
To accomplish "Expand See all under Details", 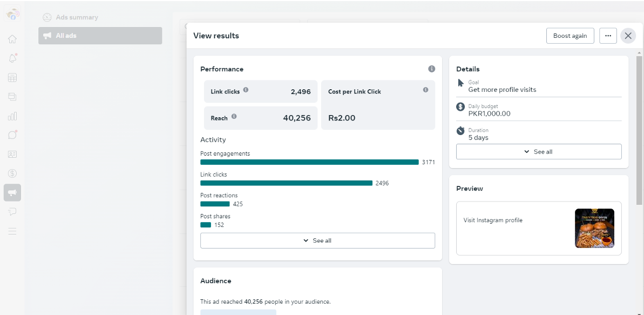I will pos(538,152).
